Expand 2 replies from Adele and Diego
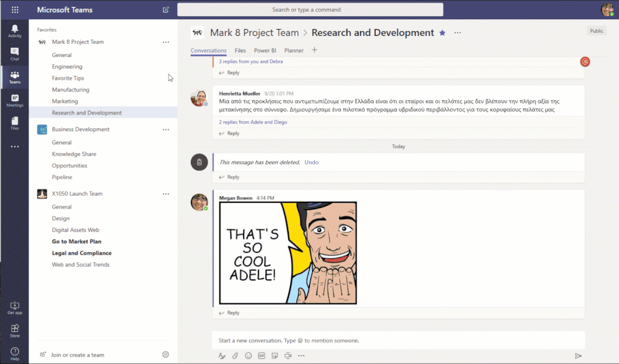The image size is (619, 364). click(253, 122)
